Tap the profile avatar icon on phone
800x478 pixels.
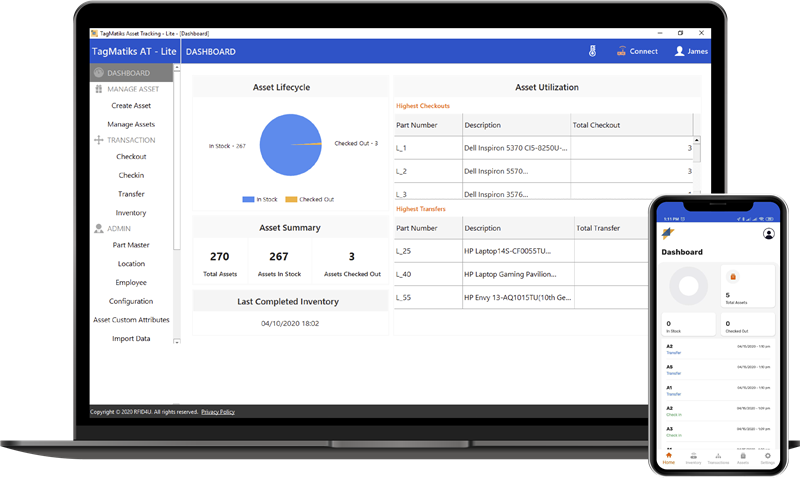768,234
